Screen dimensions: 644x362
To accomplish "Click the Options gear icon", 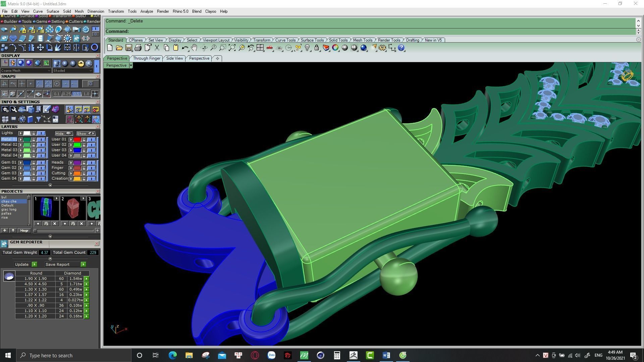I will click(382, 48).
